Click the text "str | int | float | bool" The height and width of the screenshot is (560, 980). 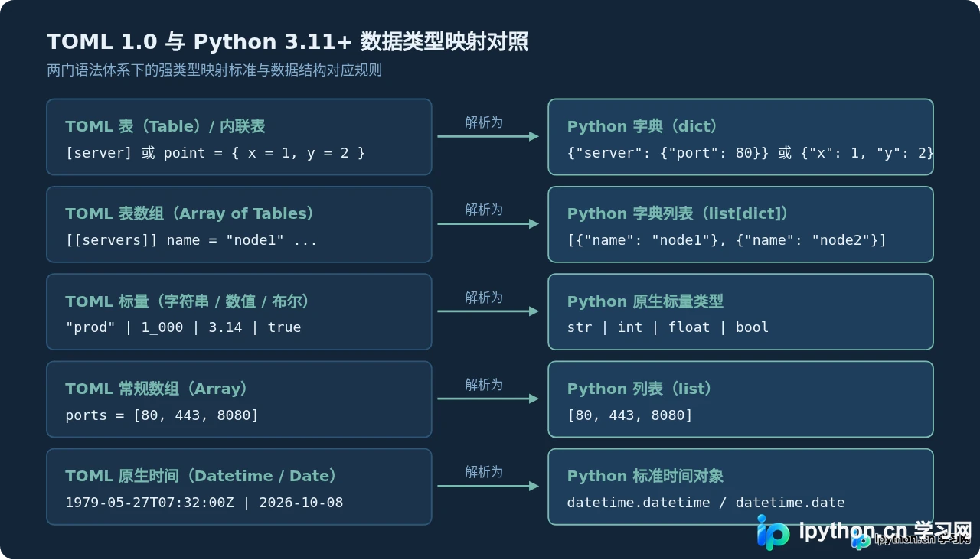click(x=668, y=327)
